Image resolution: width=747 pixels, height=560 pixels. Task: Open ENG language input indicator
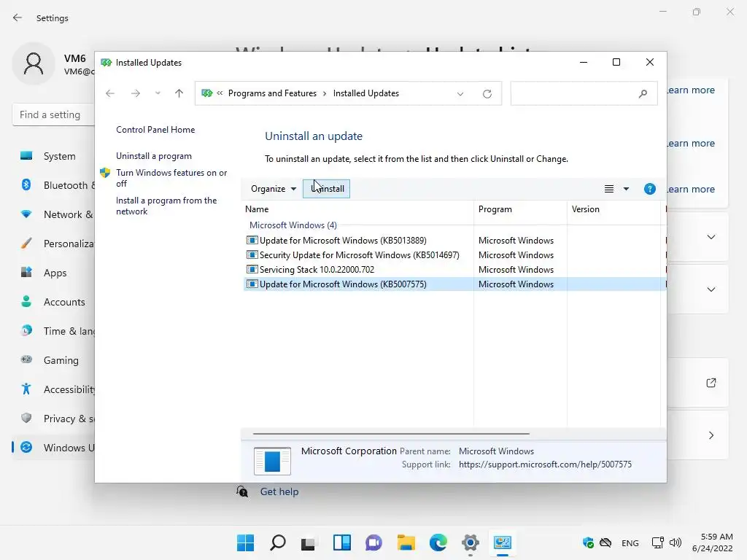pos(630,542)
